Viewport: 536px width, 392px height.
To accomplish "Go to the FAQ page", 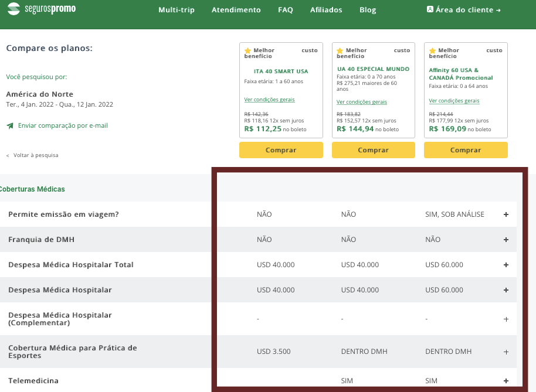I will point(285,10).
